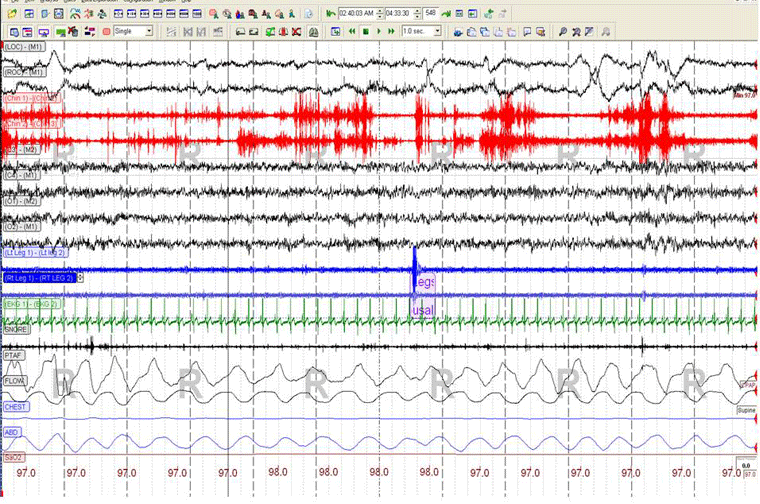The width and height of the screenshot is (760, 504).
Task: Click the red record button
Action: pyautogui.click(x=105, y=32)
